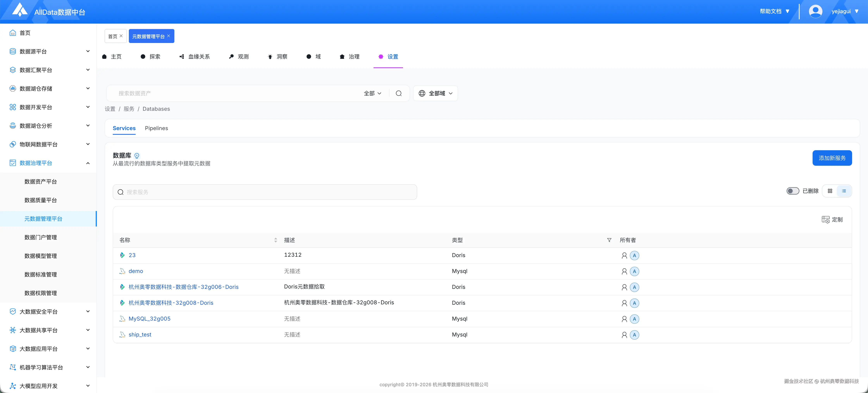Open the 洞察 nav tab
This screenshot has height=393, width=868.
277,57
